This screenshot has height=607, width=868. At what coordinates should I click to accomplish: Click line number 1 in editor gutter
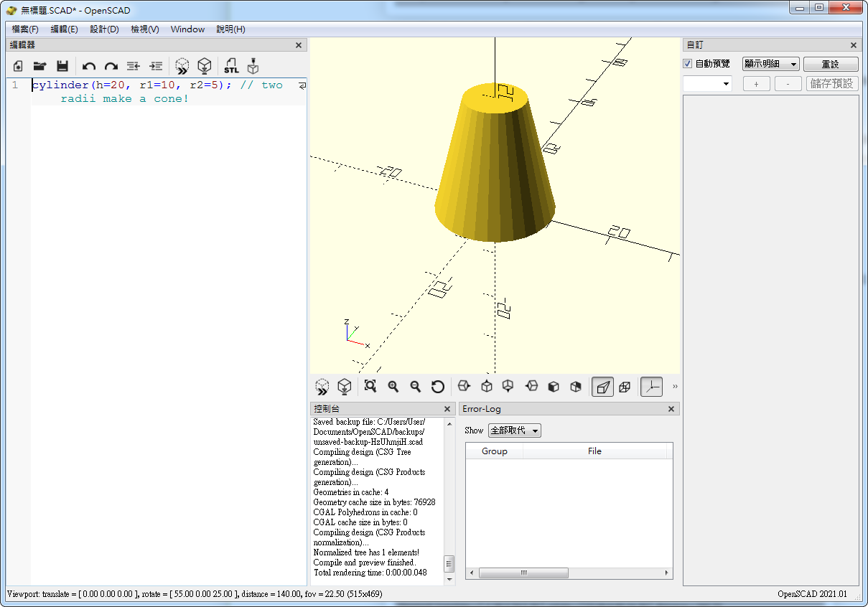(14, 85)
